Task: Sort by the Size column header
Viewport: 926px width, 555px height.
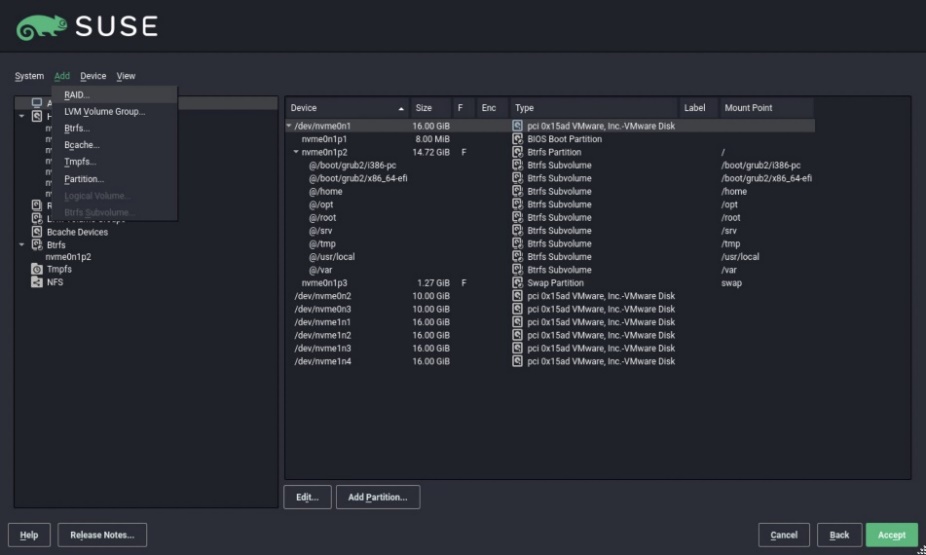Action: (431, 108)
